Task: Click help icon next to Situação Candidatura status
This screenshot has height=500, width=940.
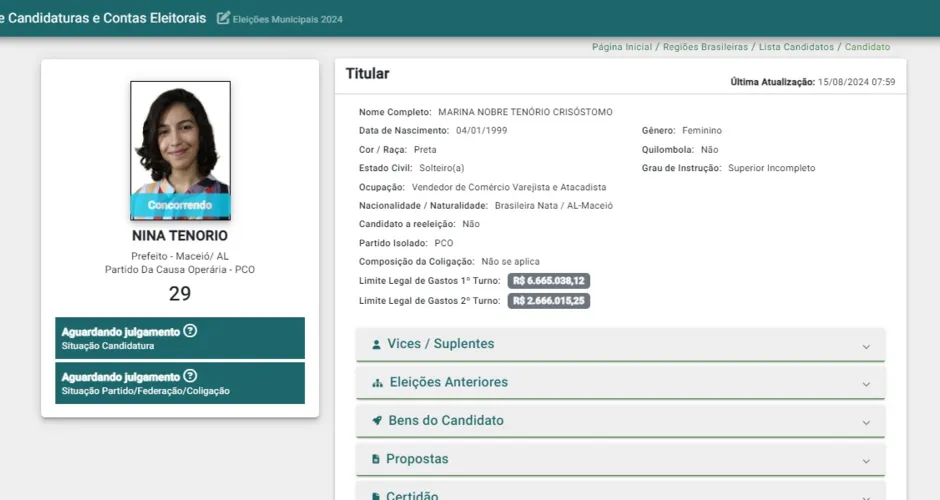Action: click(191, 331)
